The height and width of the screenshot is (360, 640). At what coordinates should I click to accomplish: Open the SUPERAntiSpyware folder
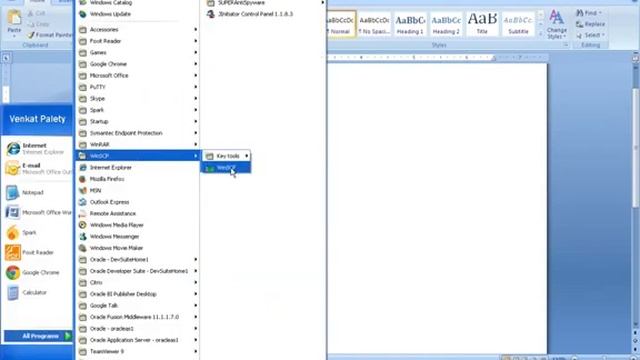pyautogui.click(x=264, y=3)
